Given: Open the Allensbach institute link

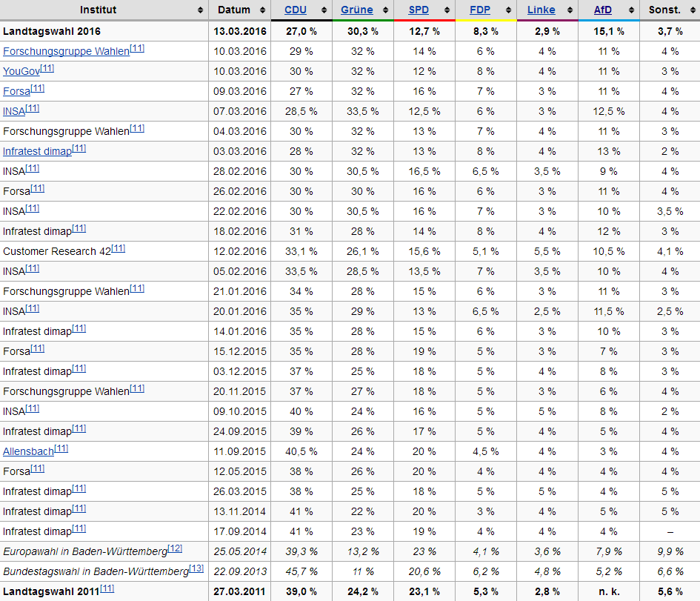Looking at the screenshot, I should tap(28, 452).
